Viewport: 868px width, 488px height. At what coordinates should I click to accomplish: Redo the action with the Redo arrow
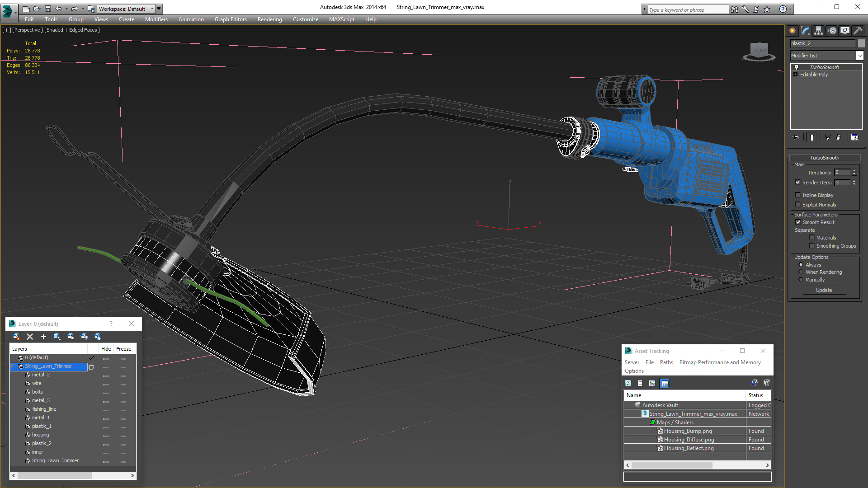click(75, 9)
